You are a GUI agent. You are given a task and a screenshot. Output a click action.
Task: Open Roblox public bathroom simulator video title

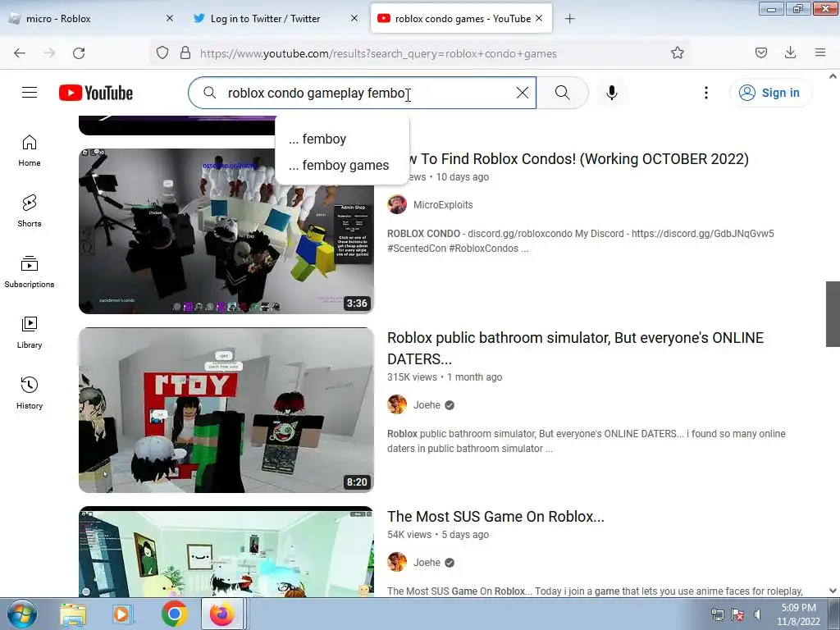coord(575,348)
